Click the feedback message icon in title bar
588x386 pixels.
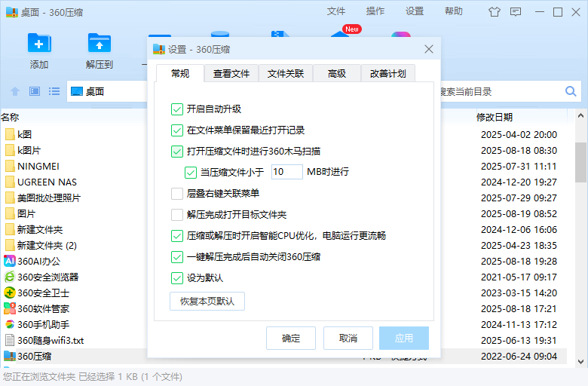pyautogui.click(x=516, y=11)
